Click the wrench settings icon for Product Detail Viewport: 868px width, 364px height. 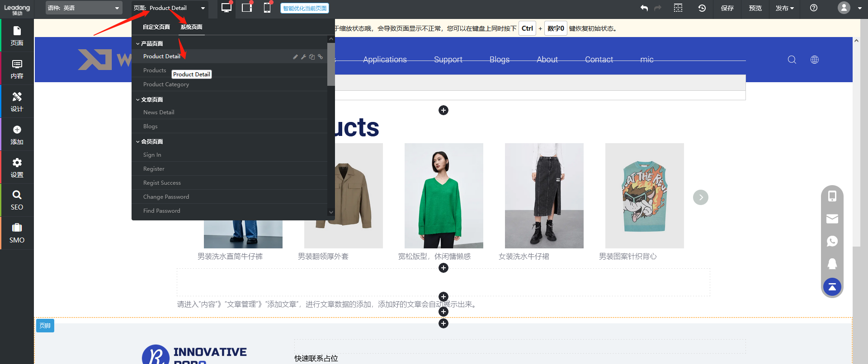click(x=303, y=56)
